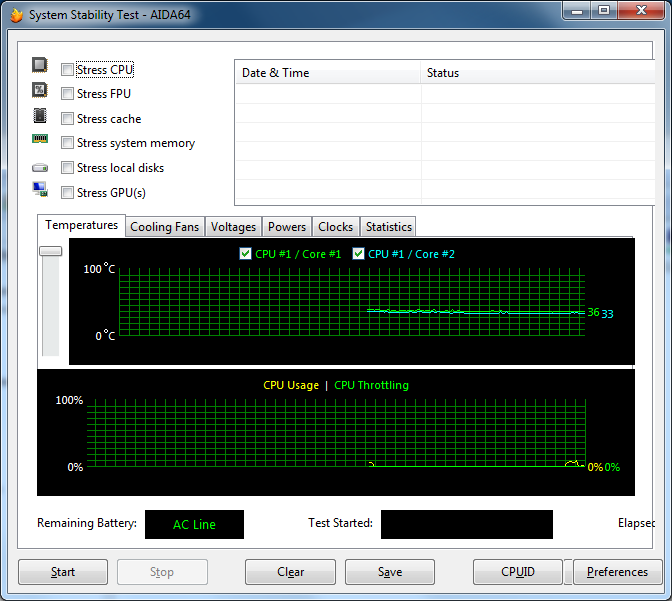
Task: Check the Stress system memory option
Action: click(x=67, y=143)
